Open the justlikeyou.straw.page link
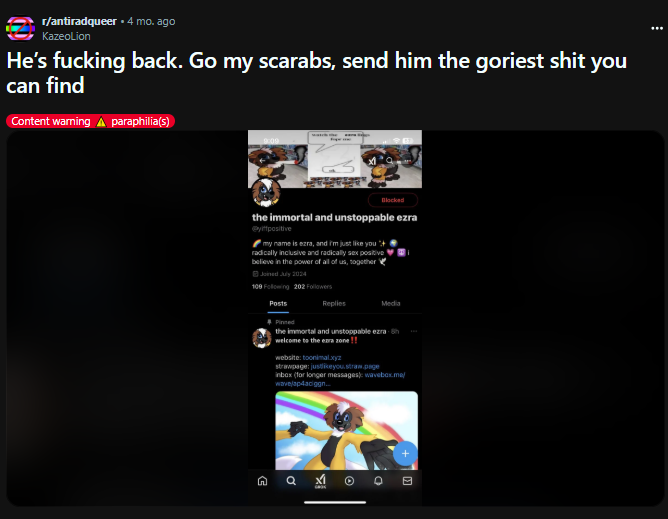 pos(345,366)
